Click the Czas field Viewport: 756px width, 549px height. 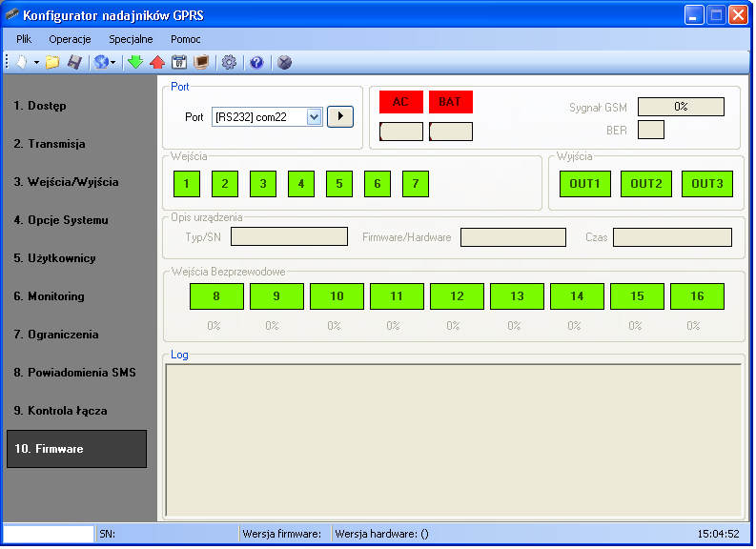click(x=673, y=237)
